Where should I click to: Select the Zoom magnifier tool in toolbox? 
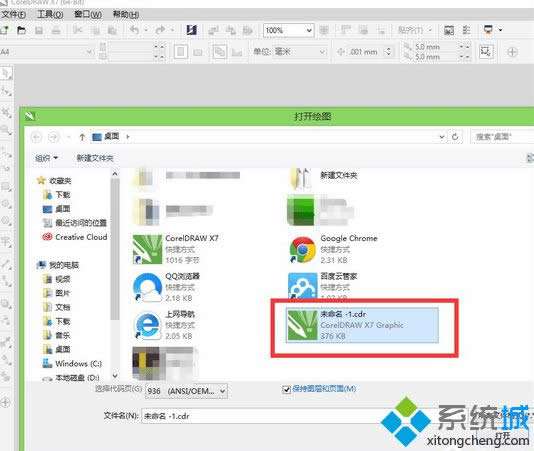point(6,129)
